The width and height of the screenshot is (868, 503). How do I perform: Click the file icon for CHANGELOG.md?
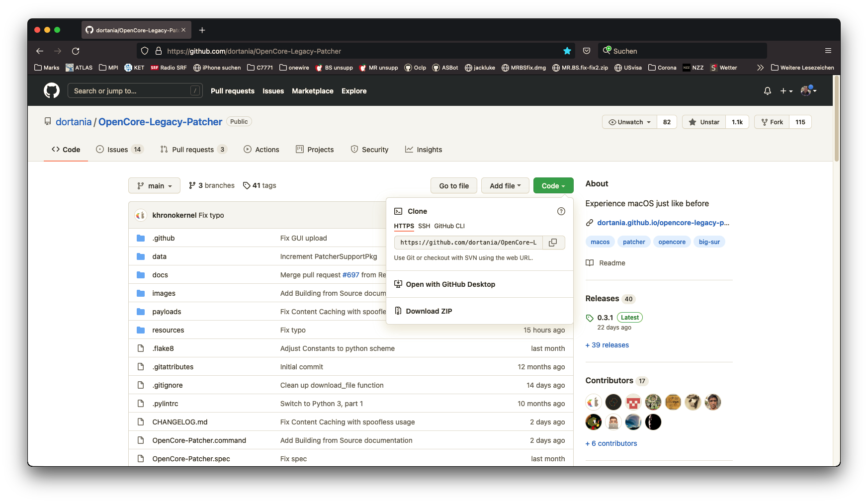(141, 422)
